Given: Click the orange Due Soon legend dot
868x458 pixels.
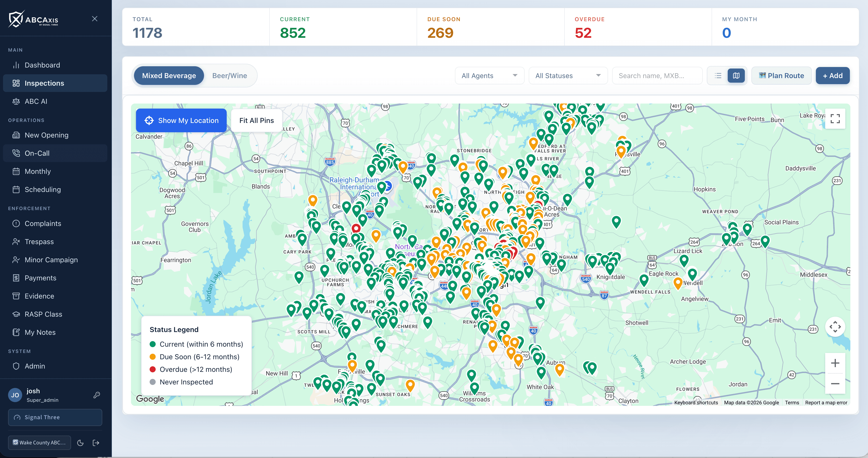Looking at the screenshot, I should pos(152,356).
